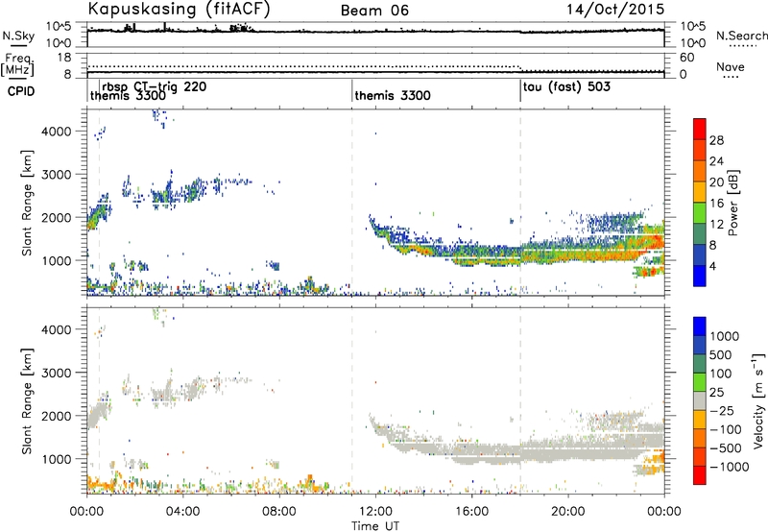The width and height of the screenshot is (768, 532).
Task: Select the Freq. [MHz] axis label
Action: click(x=17, y=64)
